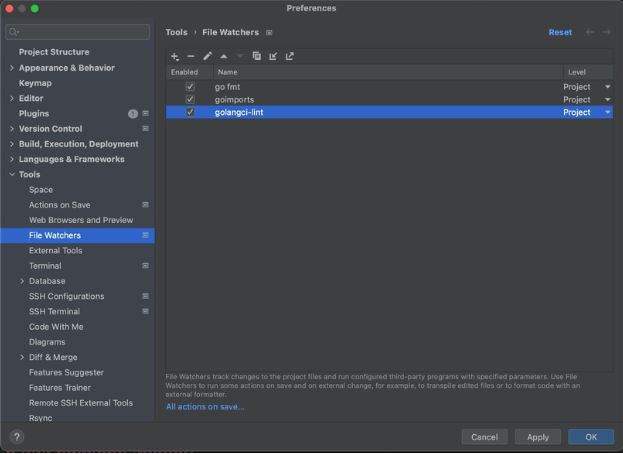The image size is (623, 454).
Task: Select External Tools in the sidebar
Action: point(55,251)
